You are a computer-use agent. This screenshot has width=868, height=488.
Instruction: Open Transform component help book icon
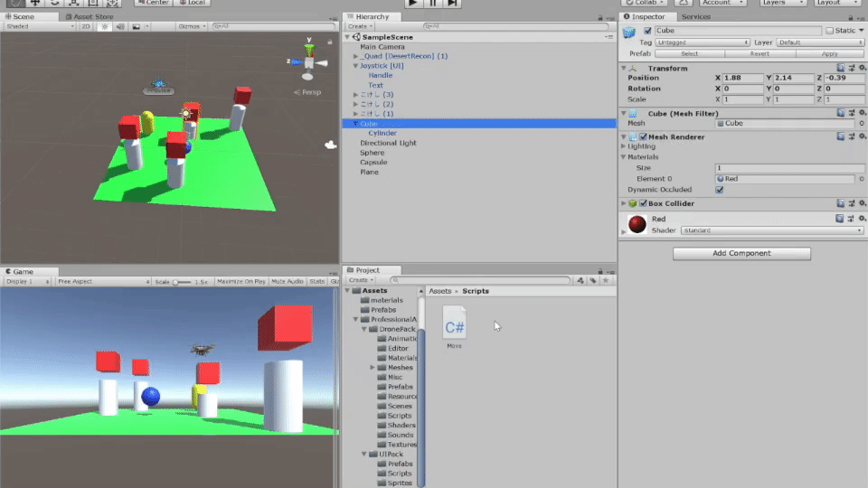840,68
